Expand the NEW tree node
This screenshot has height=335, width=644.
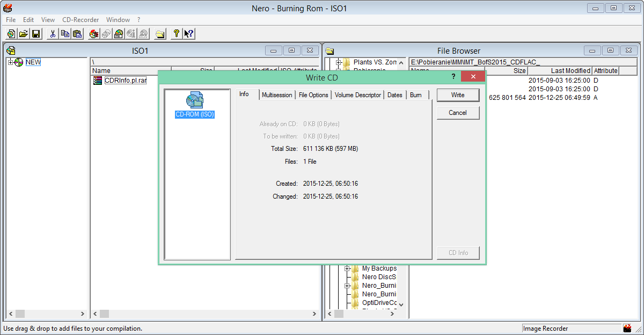pos(10,62)
